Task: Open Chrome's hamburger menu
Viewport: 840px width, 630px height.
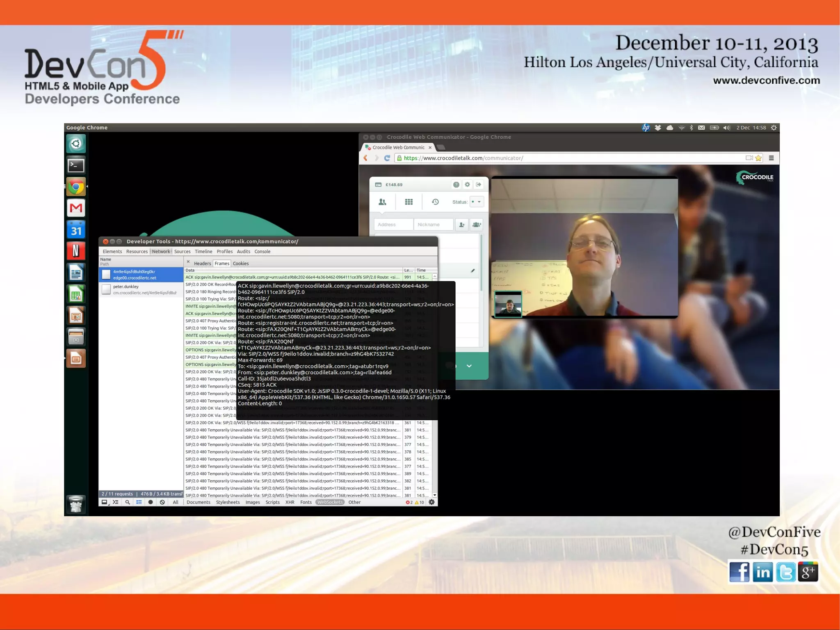Action: 771,158
